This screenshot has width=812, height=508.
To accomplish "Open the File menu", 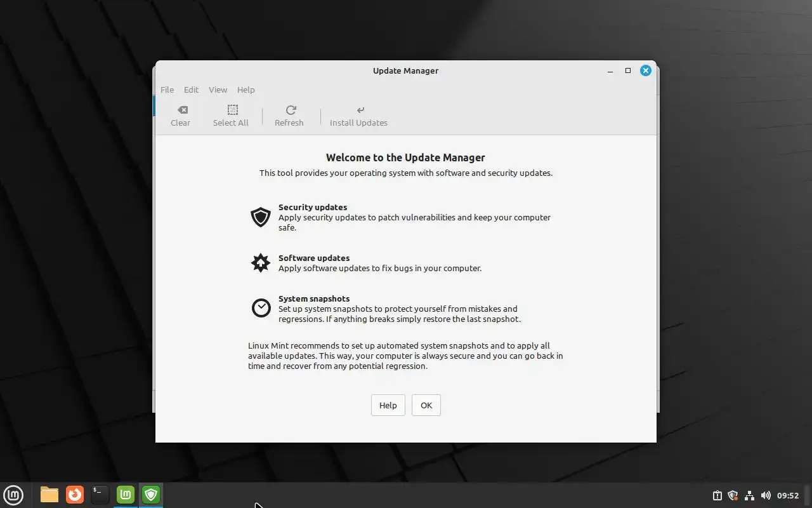I will (167, 90).
